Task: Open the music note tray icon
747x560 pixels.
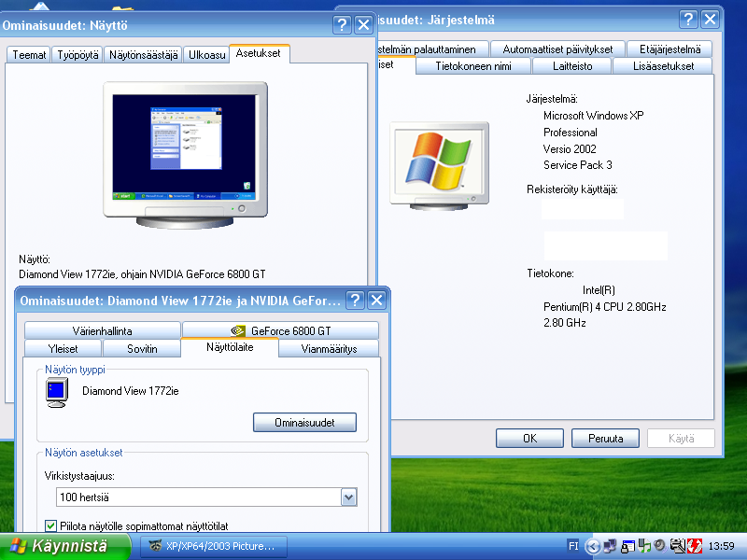Action: [644, 546]
